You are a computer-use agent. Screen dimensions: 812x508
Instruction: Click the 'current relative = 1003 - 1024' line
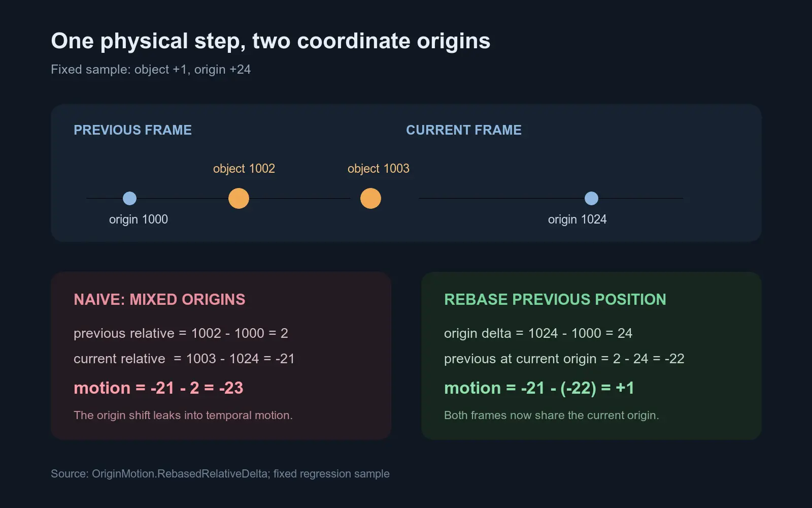tap(184, 359)
